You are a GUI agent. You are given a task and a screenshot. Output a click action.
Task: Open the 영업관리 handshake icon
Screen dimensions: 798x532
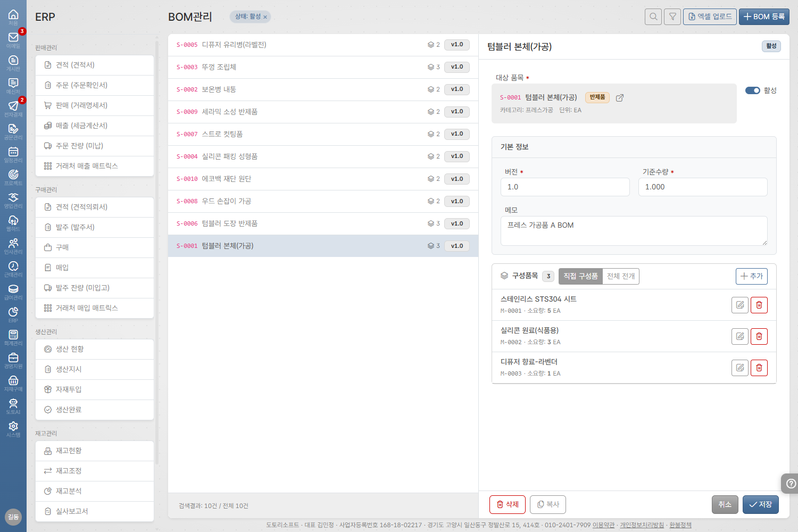(13, 200)
